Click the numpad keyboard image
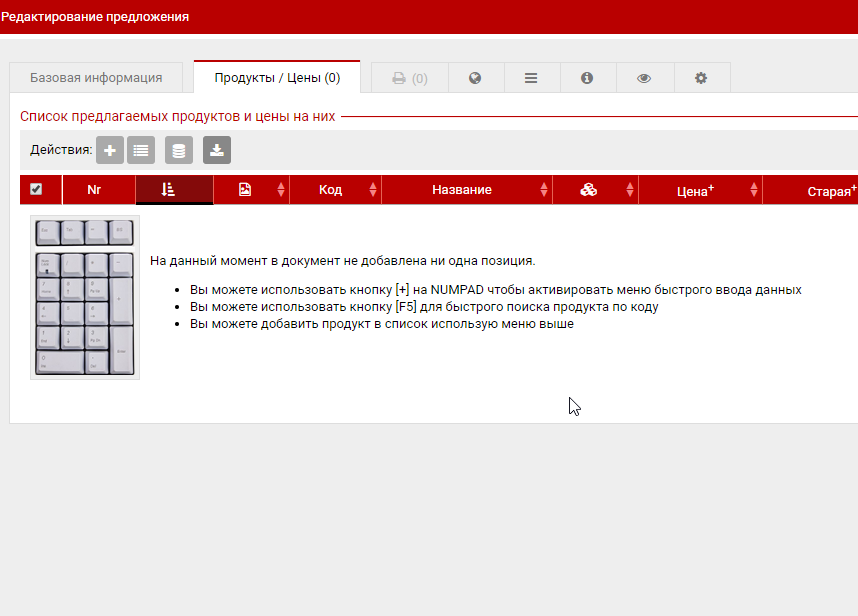This screenshot has height=616, width=858. click(x=85, y=298)
